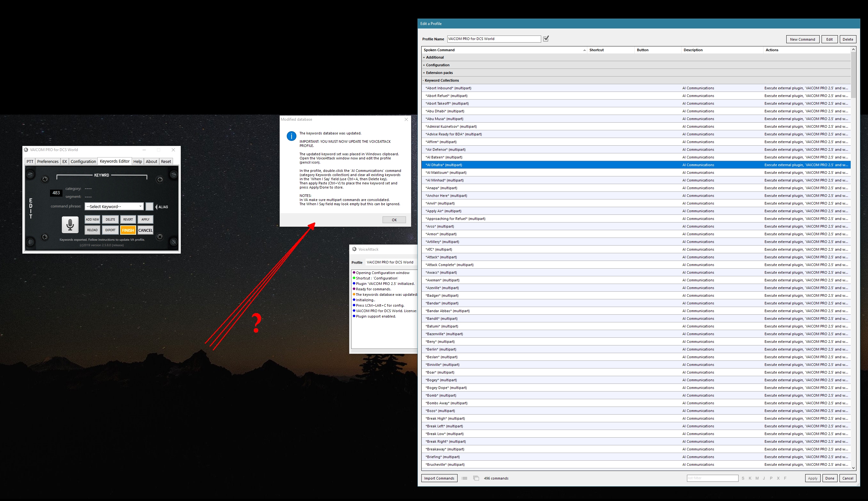Click the EXPORT button
Screen dimensions: 868x501
coord(111,230)
